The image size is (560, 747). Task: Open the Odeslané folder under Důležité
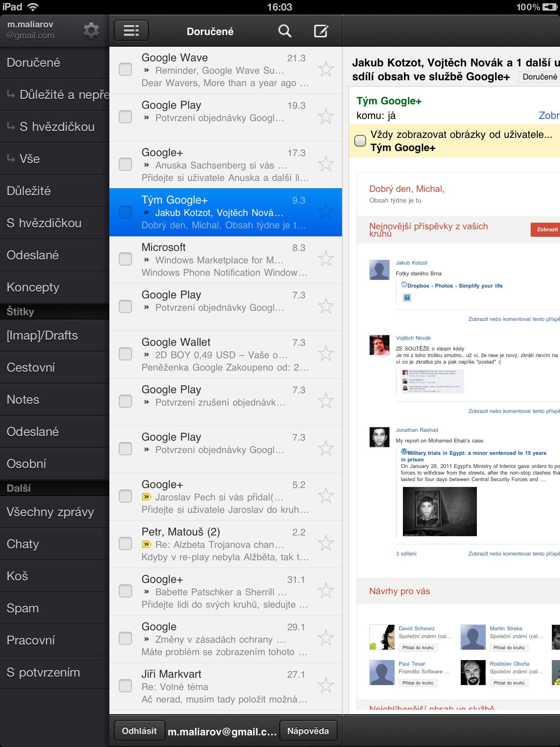coord(55,255)
